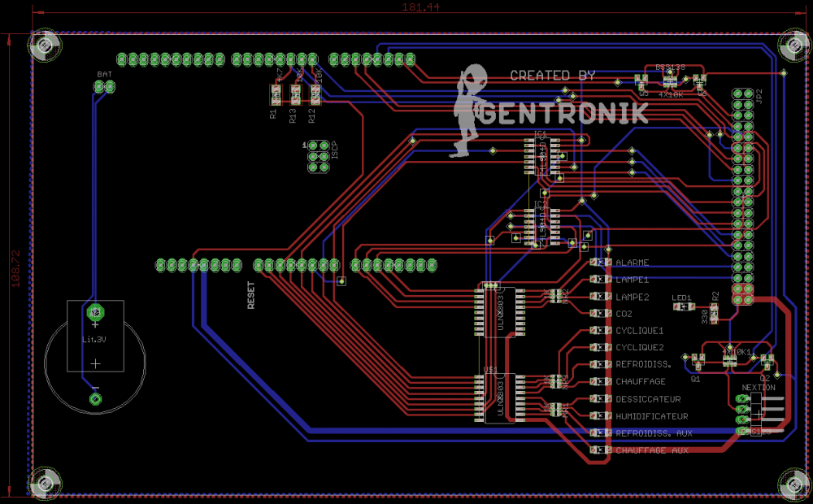This screenshot has height=504, width=813.
Task: Select the six-pin ISCP header footprint
Action: coord(319,156)
